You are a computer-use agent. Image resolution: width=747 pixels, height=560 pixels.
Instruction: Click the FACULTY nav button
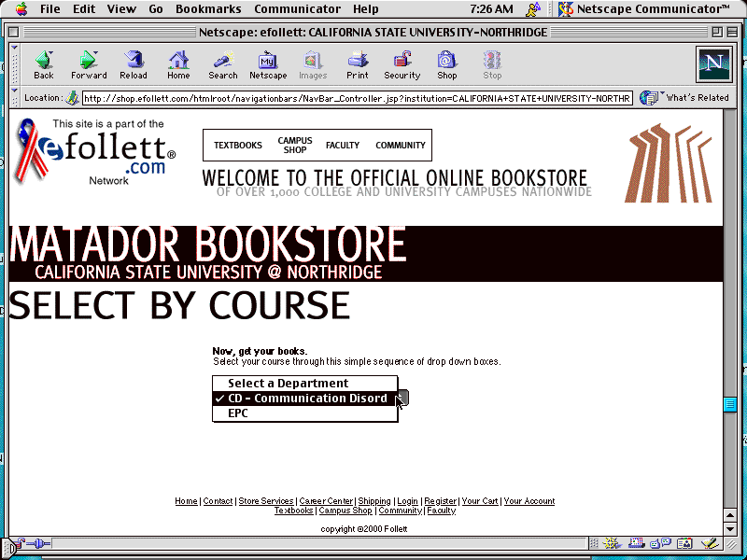(343, 146)
